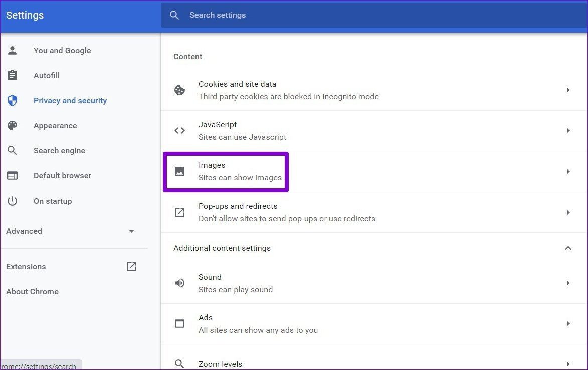Screen dimensions: 588x370
Task: Open Images settings
Action: coord(374,171)
